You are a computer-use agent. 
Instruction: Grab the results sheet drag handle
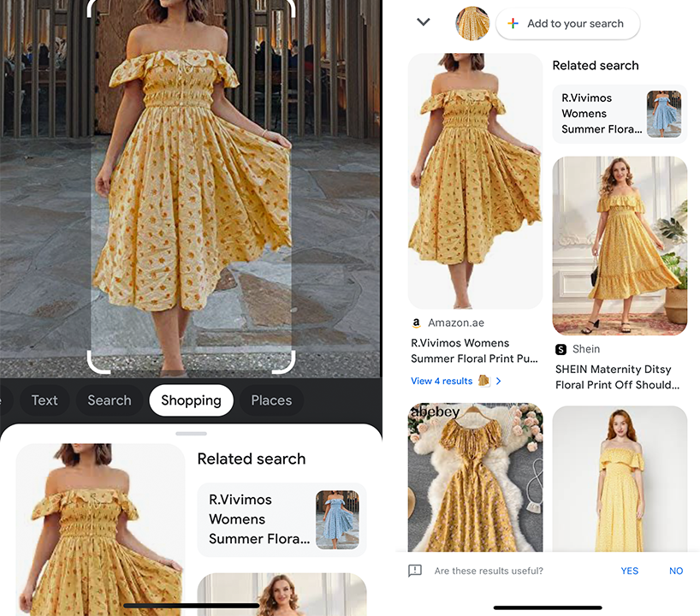191,434
